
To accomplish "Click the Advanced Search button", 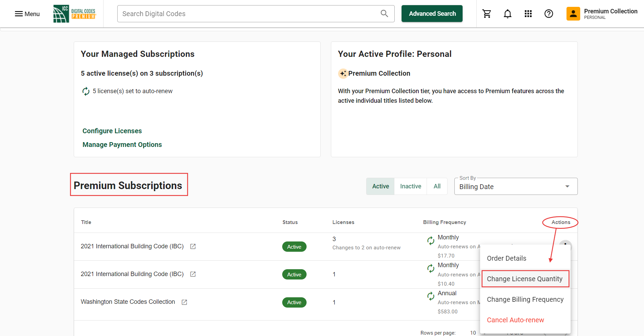I will 432,14.
